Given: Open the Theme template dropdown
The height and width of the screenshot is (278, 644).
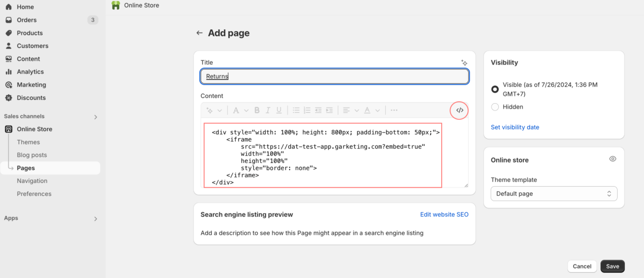Looking at the screenshot, I should point(553,194).
